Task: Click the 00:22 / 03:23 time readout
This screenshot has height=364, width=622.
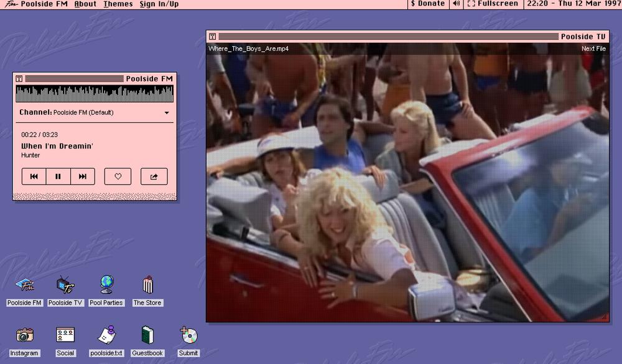Action: [x=39, y=135]
